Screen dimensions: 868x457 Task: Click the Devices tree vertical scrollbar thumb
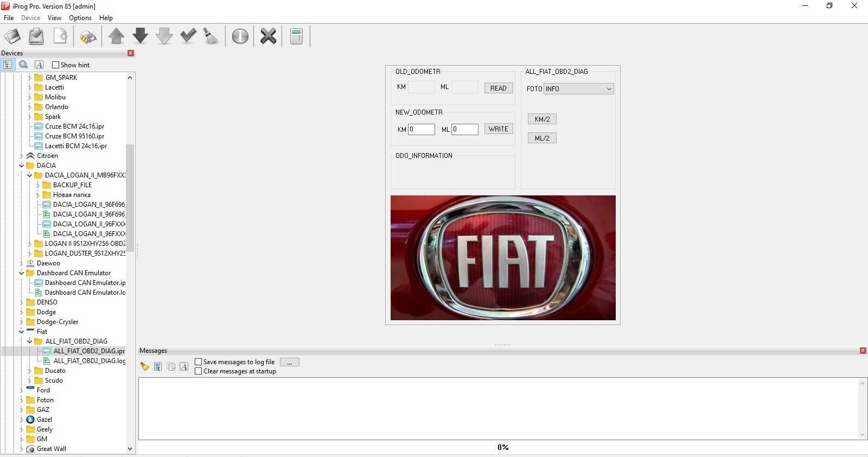130,198
